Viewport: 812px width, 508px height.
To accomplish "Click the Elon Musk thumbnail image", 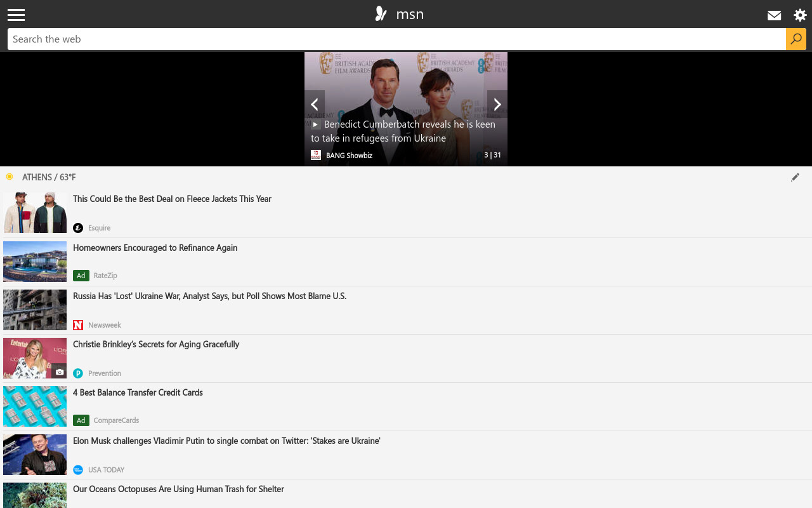I will tap(35, 455).
